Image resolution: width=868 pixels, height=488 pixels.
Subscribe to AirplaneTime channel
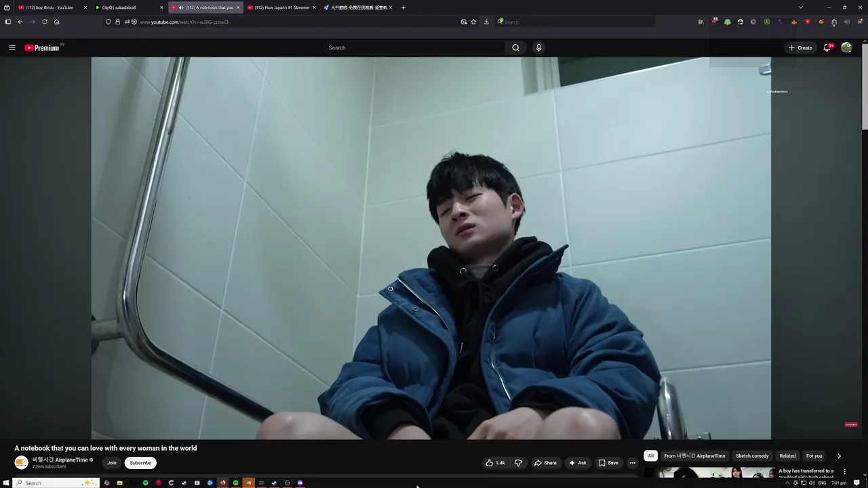click(140, 463)
